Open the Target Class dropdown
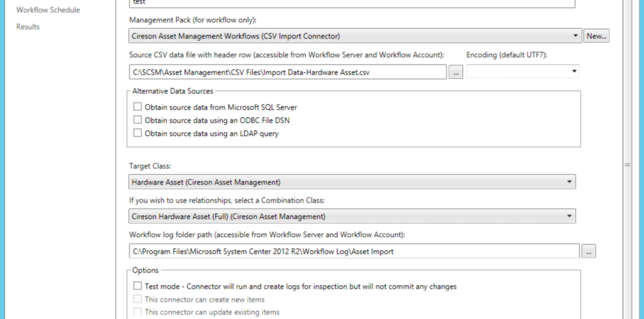Screen dimensions: 644x319 tap(352, 182)
